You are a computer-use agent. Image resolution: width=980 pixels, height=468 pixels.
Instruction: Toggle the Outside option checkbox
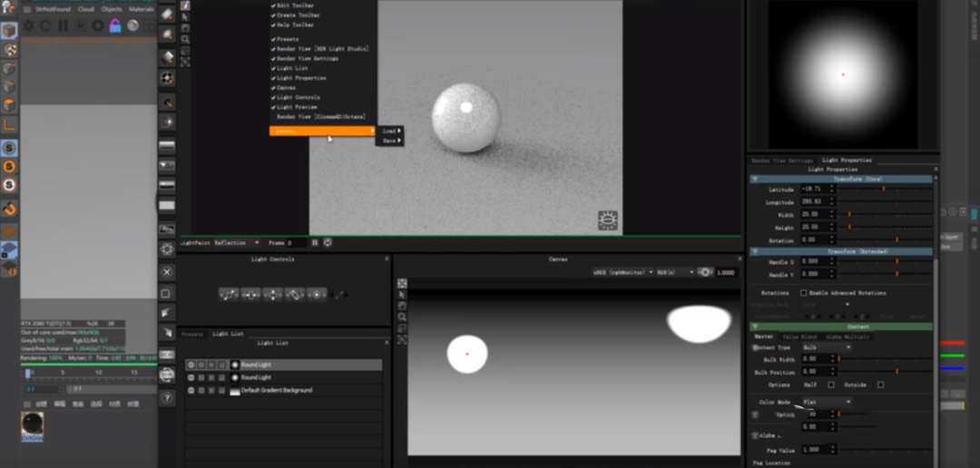pyautogui.click(x=880, y=385)
